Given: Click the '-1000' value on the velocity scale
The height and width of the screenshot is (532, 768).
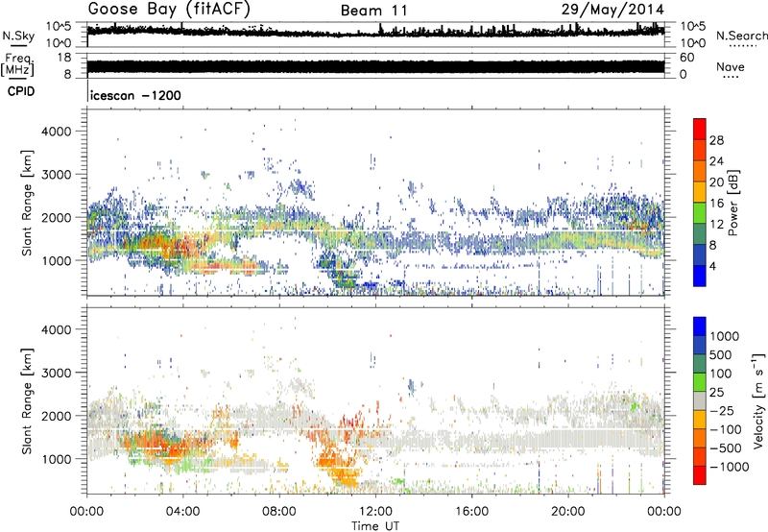Looking at the screenshot, I should pyautogui.click(x=730, y=467).
